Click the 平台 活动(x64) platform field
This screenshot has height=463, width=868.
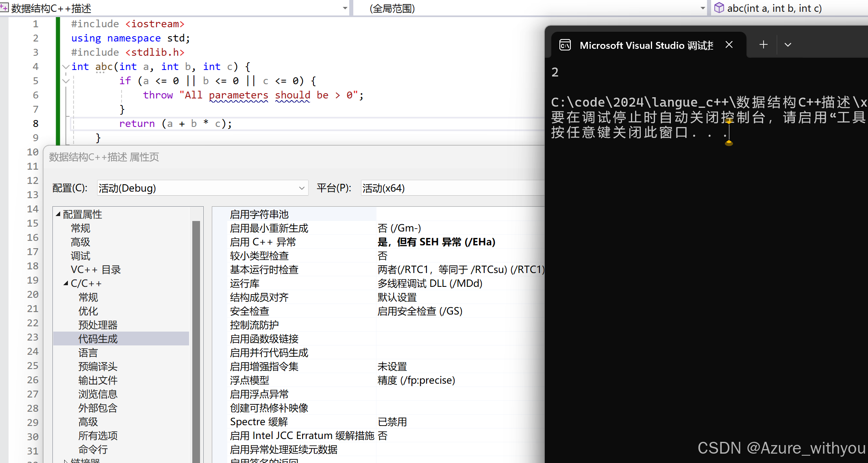tap(451, 188)
